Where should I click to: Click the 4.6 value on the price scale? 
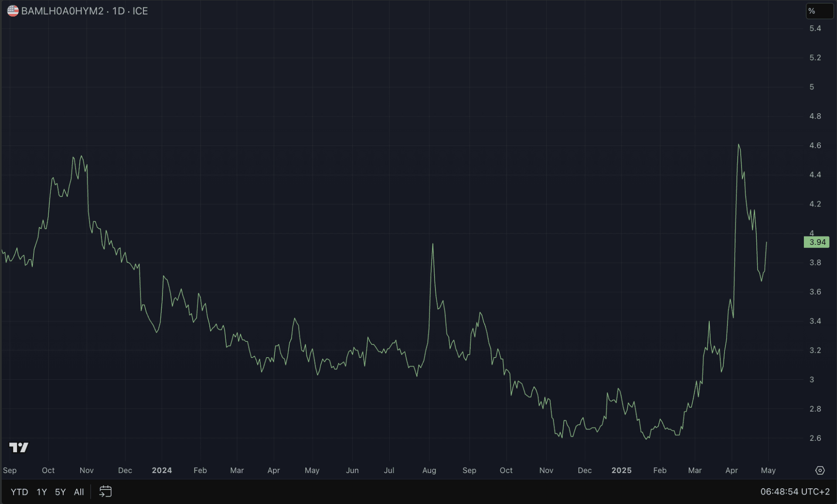(x=815, y=145)
